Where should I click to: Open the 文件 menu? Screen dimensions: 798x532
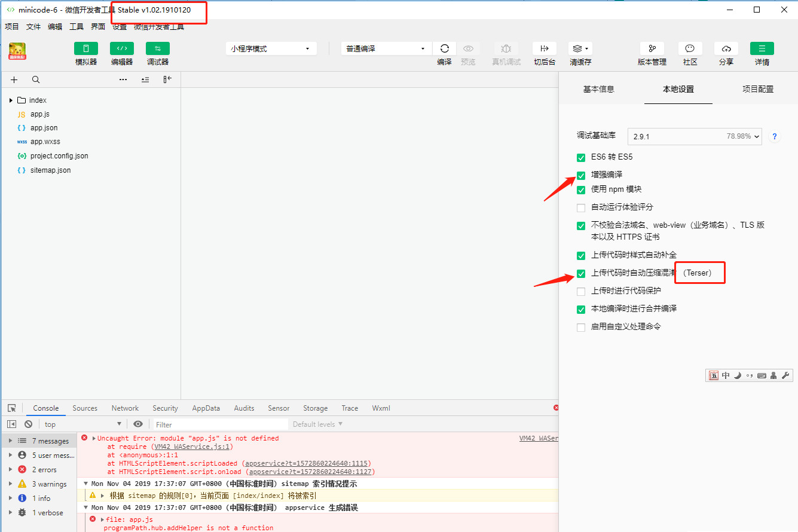tap(33, 27)
